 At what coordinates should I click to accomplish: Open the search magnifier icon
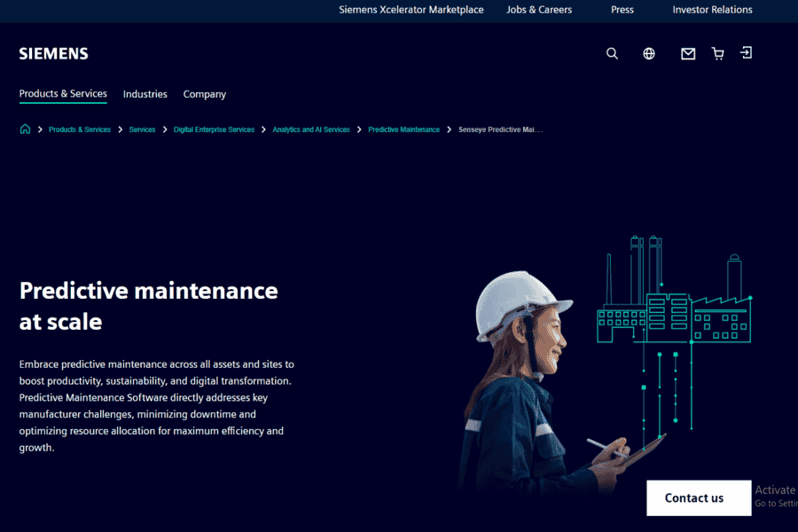point(612,53)
